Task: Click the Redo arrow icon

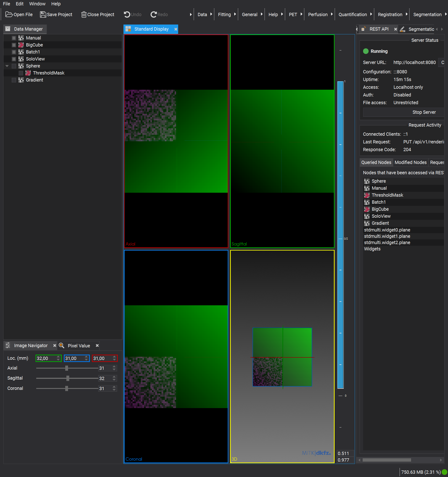Action: 154,14
